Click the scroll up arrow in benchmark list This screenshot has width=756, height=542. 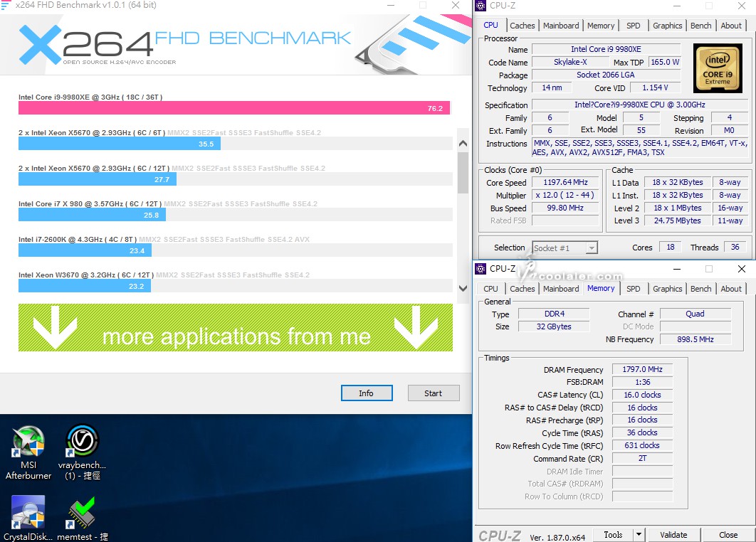point(463,143)
